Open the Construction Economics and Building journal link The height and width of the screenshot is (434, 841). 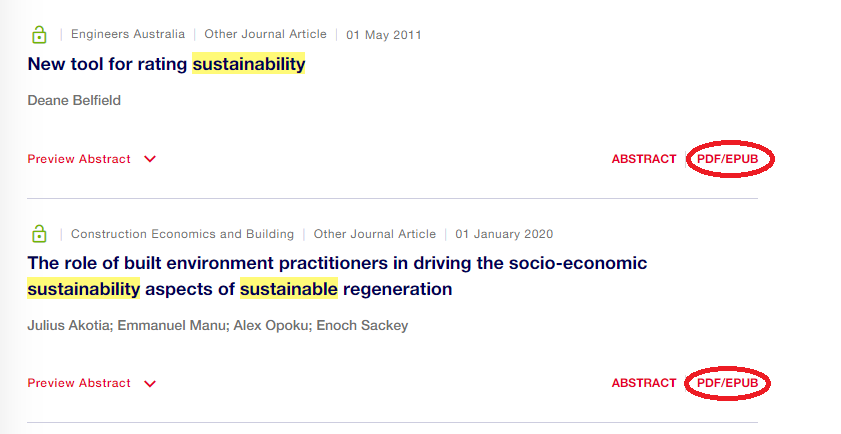click(182, 234)
